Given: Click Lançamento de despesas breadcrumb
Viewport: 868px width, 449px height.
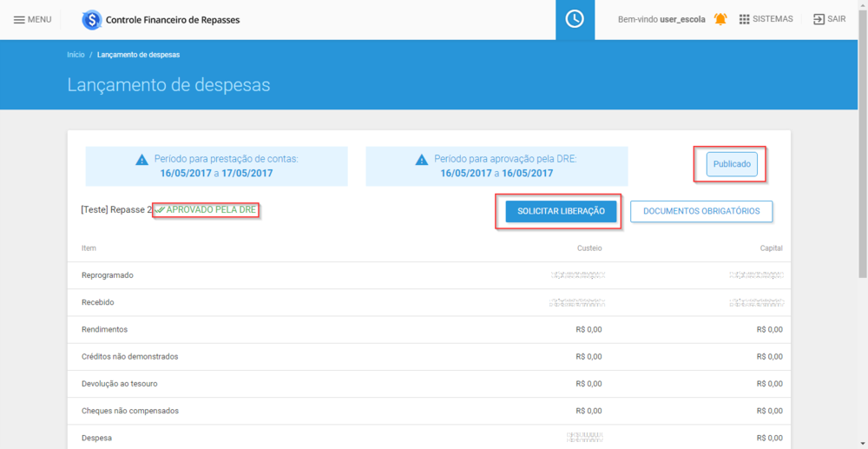Looking at the screenshot, I should tap(138, 55).
